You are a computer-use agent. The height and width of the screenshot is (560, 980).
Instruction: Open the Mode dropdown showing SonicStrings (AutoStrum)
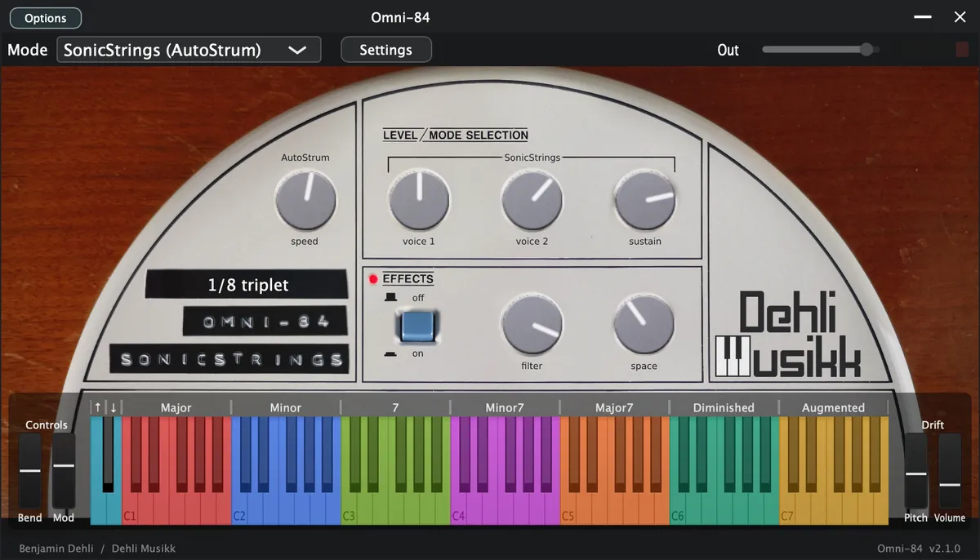pos(189,50)
